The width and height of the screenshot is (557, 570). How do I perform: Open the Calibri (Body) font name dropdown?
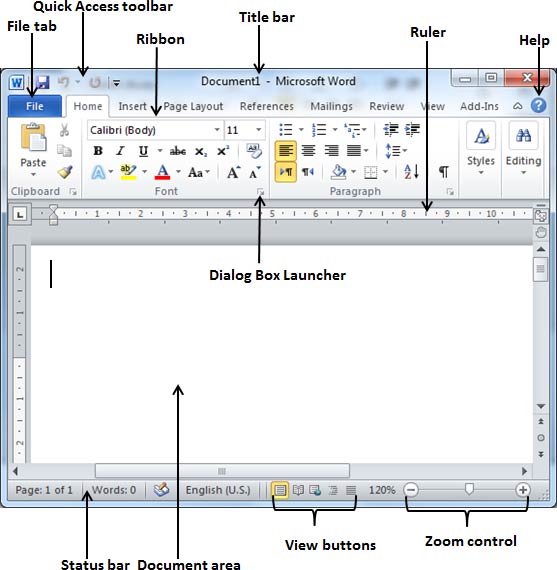coord(156,130)
